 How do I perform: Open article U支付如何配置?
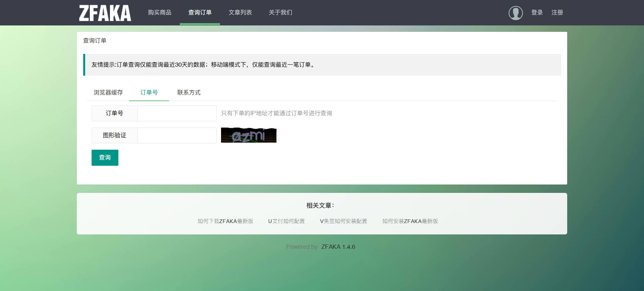[x=286, y=221]
